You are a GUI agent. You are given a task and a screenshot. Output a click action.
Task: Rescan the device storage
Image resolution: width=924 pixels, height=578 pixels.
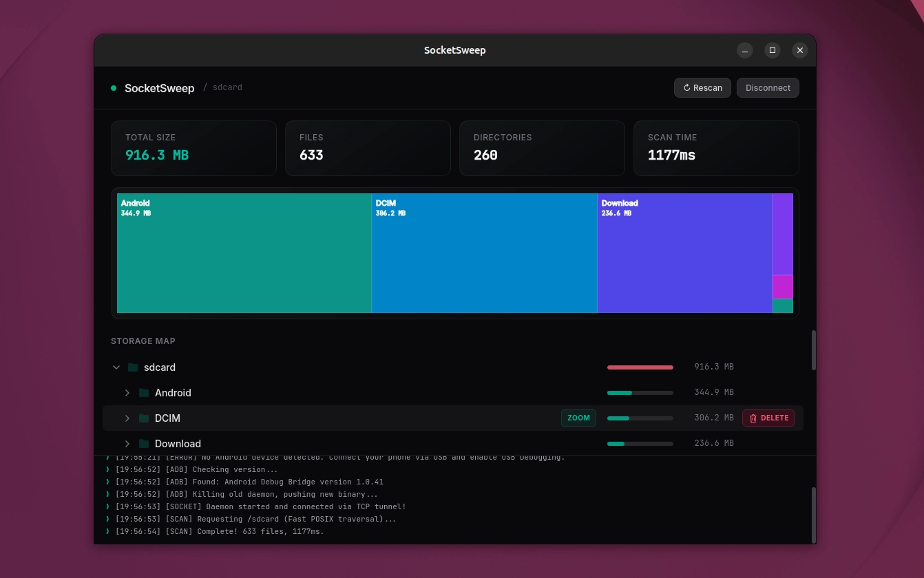click(x=702, y=88)
